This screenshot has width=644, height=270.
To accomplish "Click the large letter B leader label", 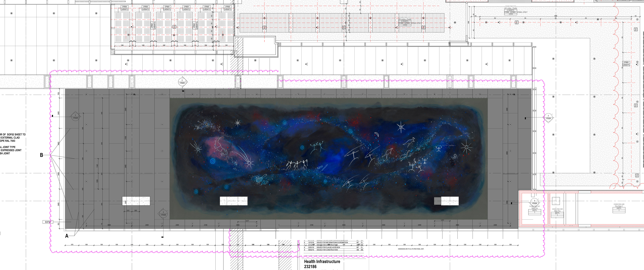I will click(41, 155).
